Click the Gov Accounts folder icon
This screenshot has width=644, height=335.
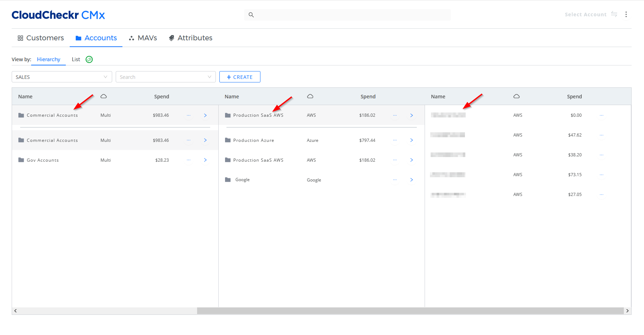21,160
